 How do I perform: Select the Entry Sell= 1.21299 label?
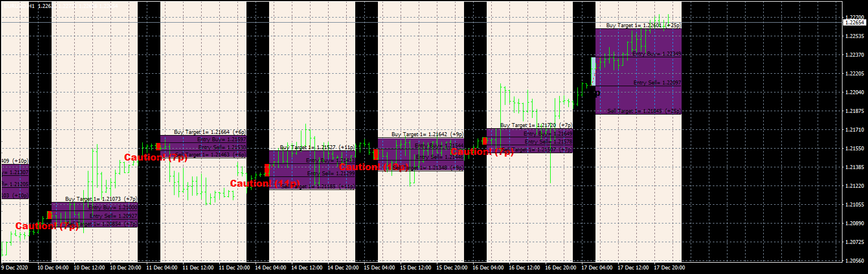point(331,174)
